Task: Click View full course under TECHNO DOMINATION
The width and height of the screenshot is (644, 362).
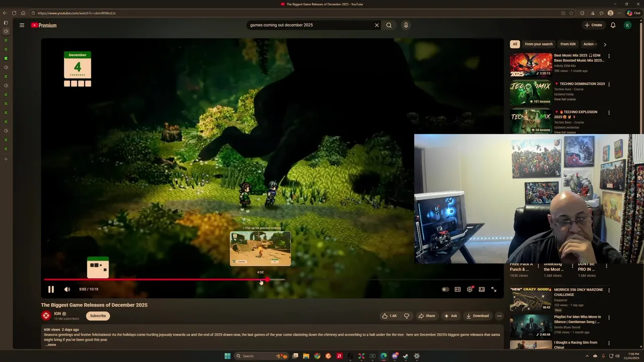Action: (x=565, y=99)
